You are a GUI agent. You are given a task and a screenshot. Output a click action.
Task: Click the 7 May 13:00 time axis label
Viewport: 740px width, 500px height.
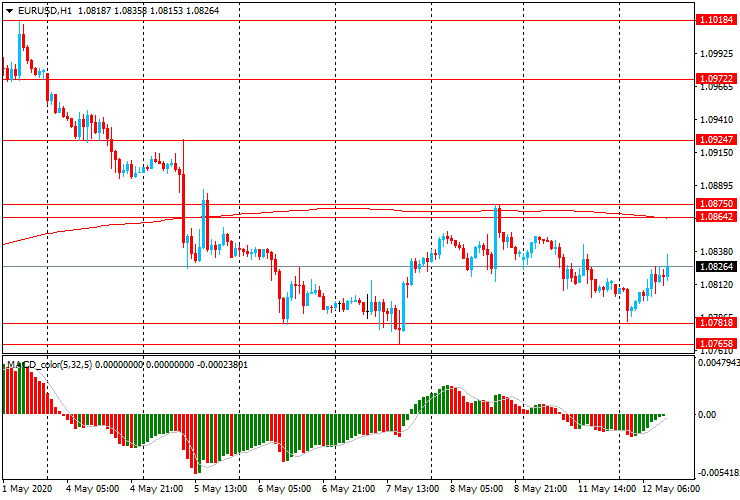coord(412,488)
